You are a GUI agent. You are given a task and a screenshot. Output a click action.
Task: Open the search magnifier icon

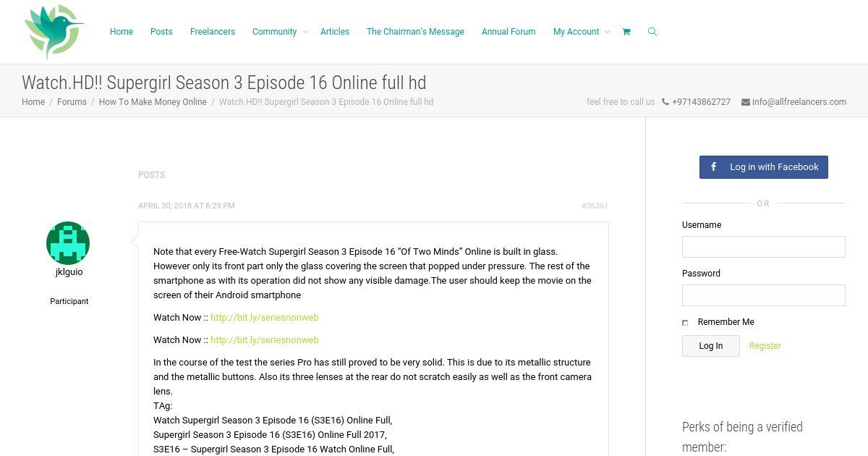(x=652, y=32)
